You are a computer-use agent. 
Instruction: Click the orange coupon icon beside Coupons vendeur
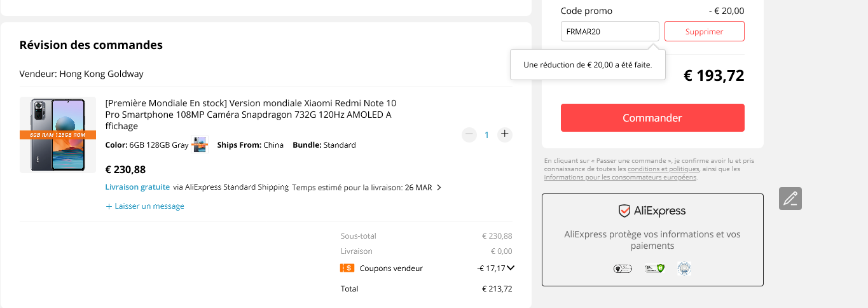(347, 268)
